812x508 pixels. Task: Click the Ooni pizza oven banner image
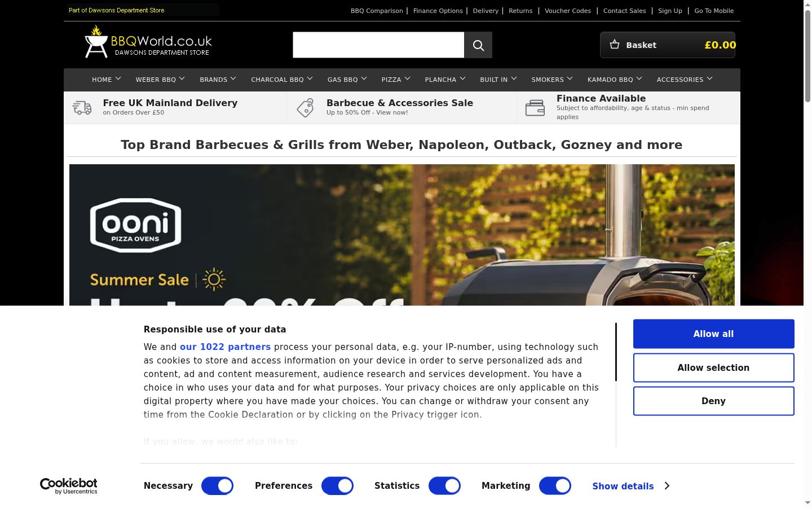click(x=402, y=235)
